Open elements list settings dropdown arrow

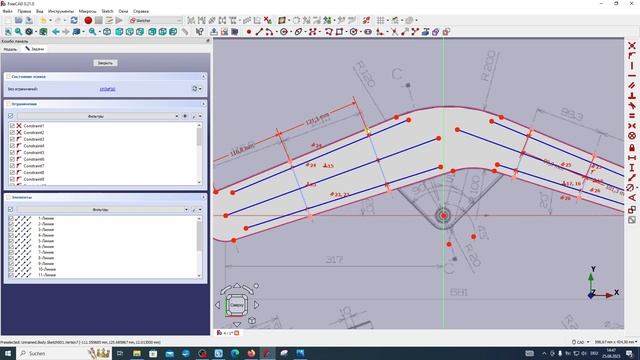tap(200, 209)
